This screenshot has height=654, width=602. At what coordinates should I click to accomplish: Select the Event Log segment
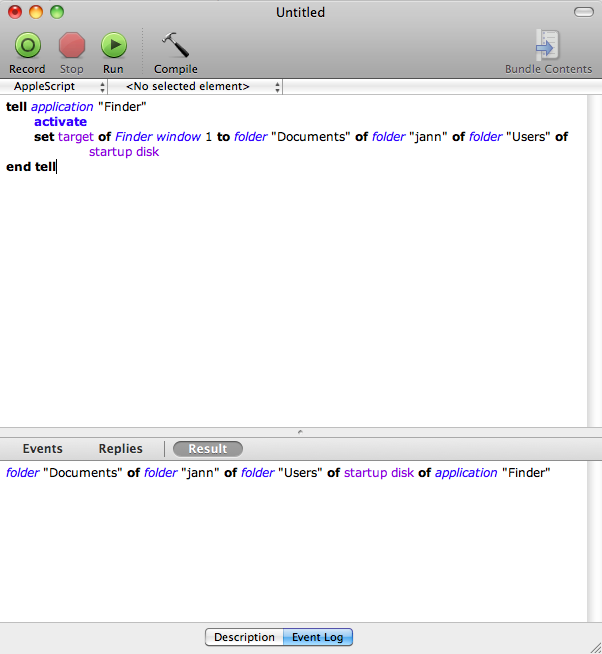point(317,637)
